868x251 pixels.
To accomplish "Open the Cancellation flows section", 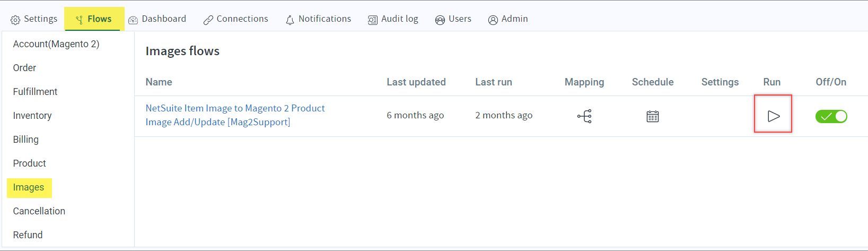I will tap(39, 211).
